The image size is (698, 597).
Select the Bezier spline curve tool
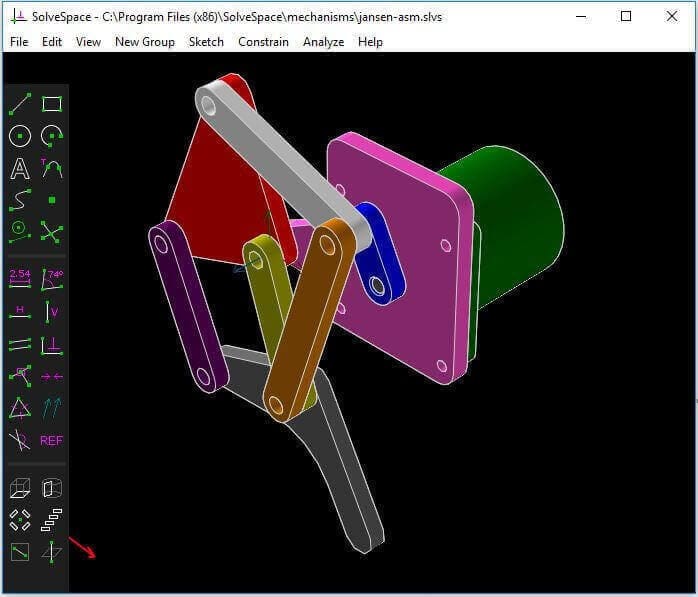[x=20, y=200]
